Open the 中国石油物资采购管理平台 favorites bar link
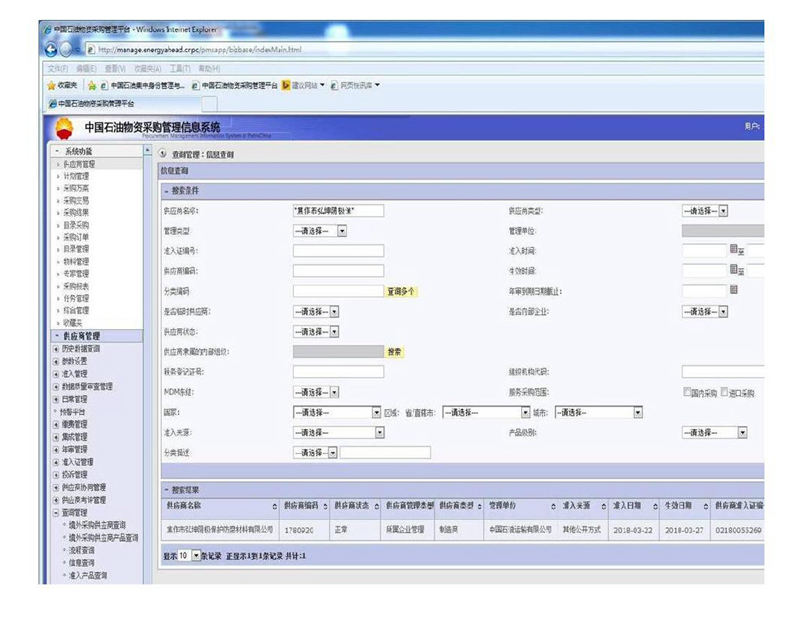 (235, 86)
